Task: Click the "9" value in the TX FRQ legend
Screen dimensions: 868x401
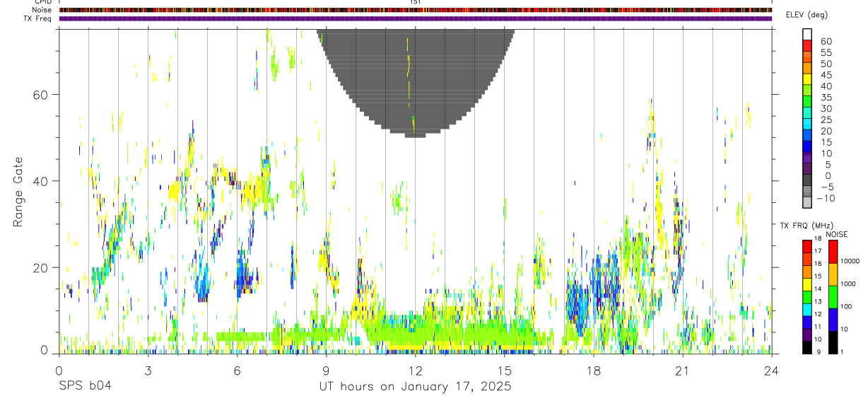Action: [817, 352]
